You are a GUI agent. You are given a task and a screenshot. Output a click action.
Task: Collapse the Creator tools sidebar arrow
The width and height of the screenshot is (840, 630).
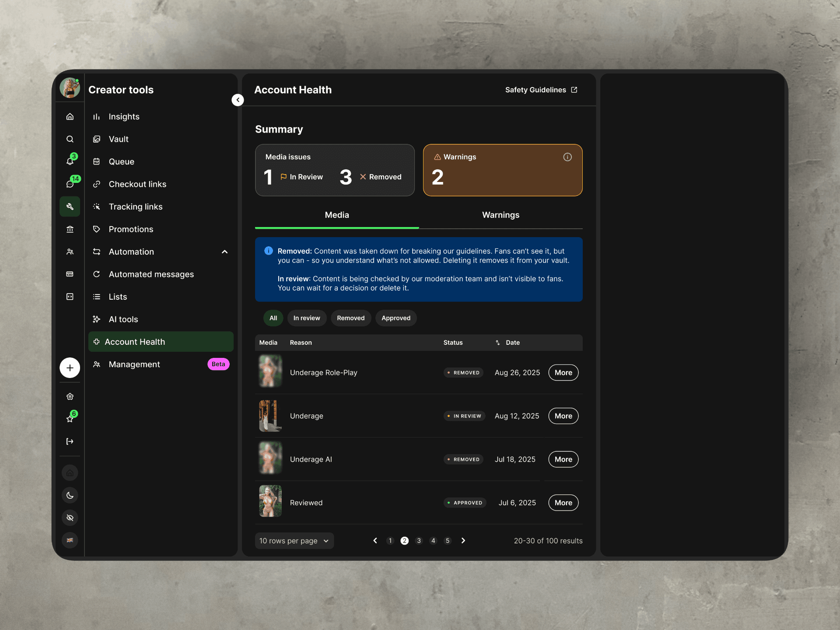pyautogui.click(x=238, y=100)
